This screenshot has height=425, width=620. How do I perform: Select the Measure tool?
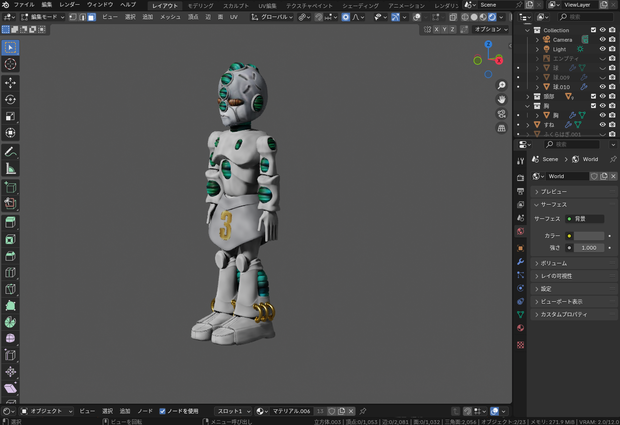[10, 168]
